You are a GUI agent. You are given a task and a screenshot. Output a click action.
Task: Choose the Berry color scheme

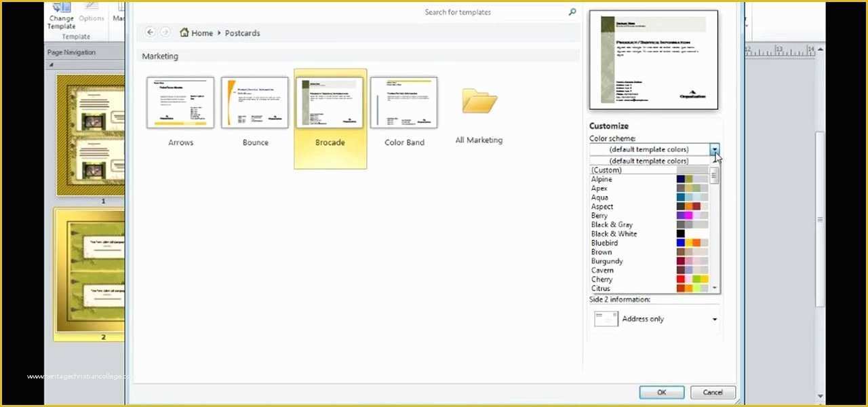[x=648, y=216]
